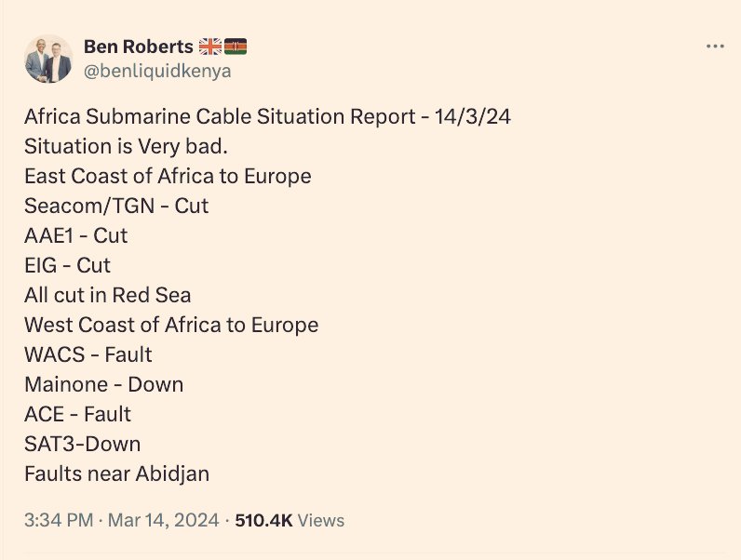Click the 'East Coast of Africa to Europe' line
Image resolution: width=741 pixels, height=560 pixels.
168,176
